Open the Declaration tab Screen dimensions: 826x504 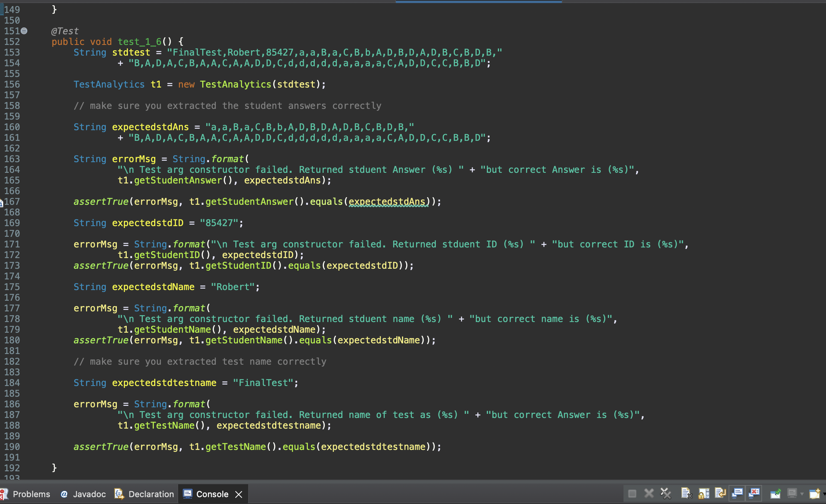(x=151, y=494)
